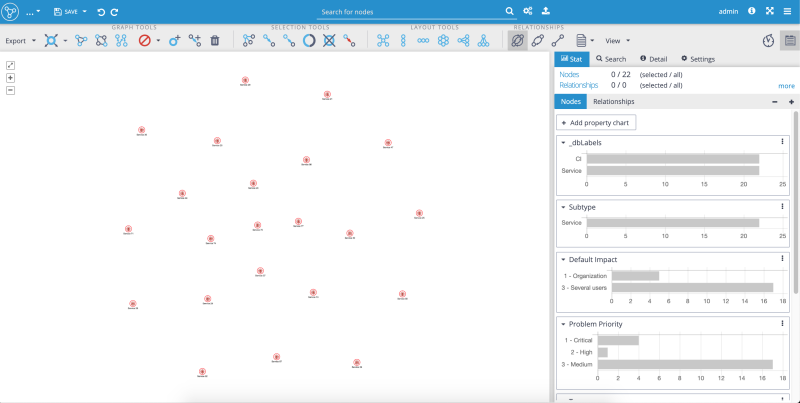Click the 'more' link in Stat
The image size is (800, 403).
(x=786, y=86)
